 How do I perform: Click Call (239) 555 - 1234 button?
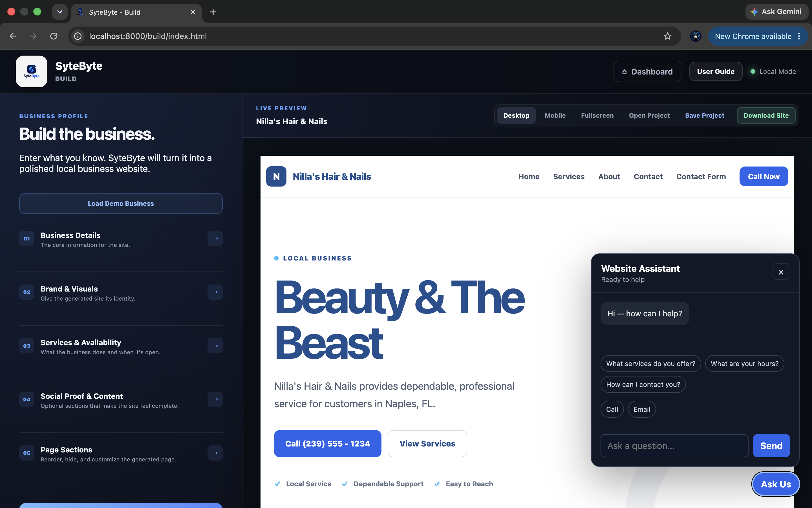click(x=328, y=443)
